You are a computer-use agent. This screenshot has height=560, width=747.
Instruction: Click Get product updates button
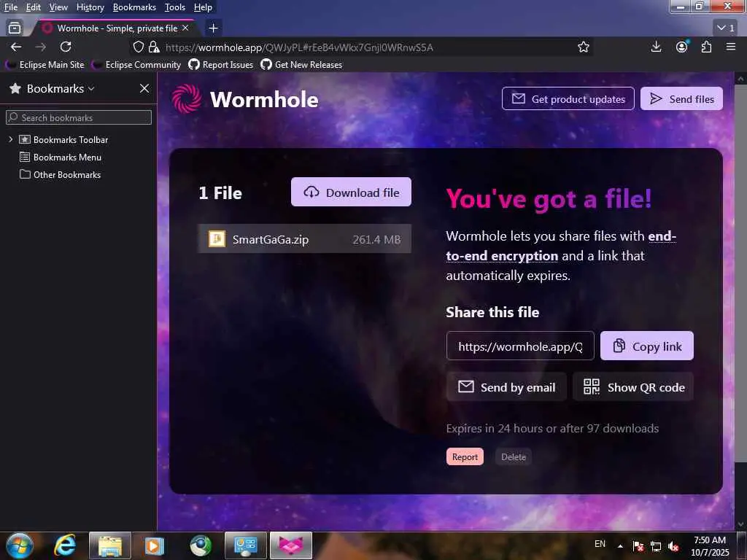click(568, 98)
